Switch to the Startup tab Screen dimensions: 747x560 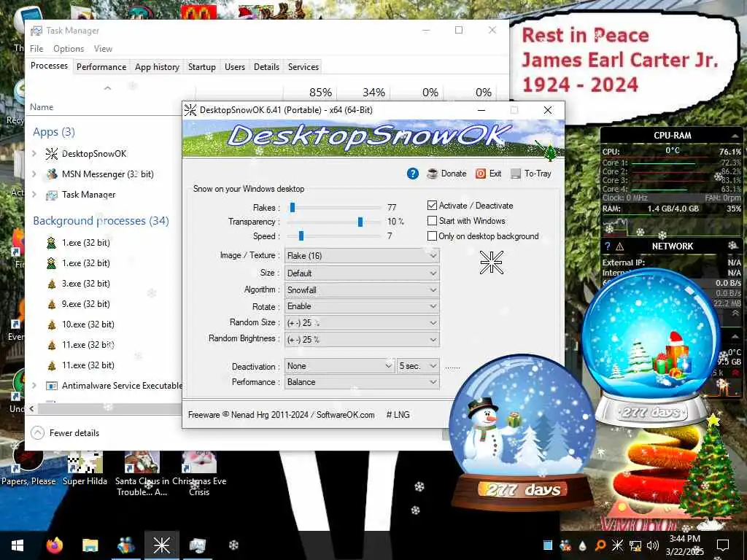(201, 67)
